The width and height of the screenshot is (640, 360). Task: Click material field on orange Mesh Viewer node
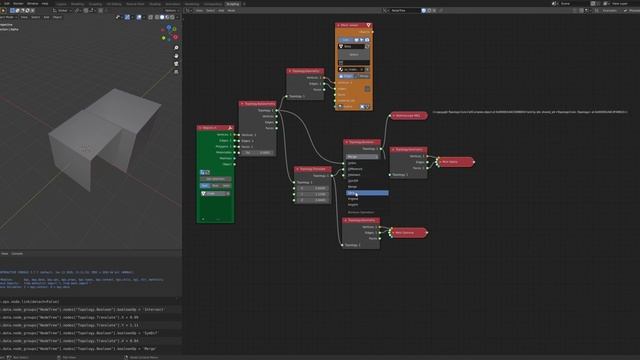[351, 69]
